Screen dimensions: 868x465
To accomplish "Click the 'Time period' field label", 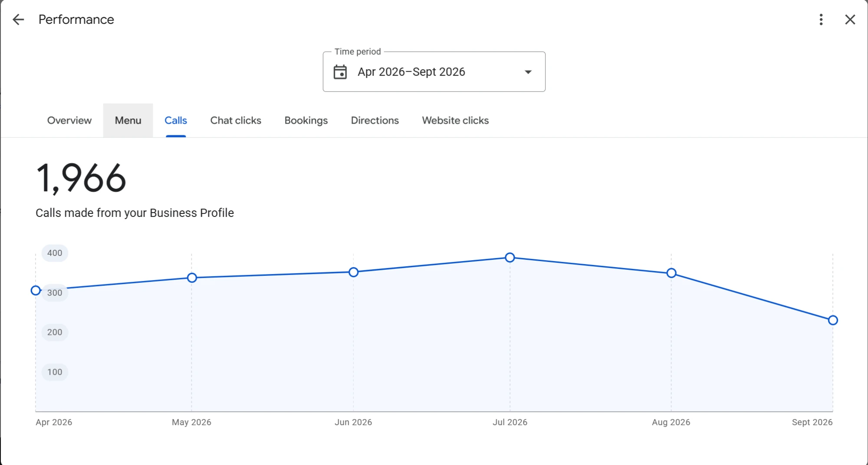I will coord(358,52).
